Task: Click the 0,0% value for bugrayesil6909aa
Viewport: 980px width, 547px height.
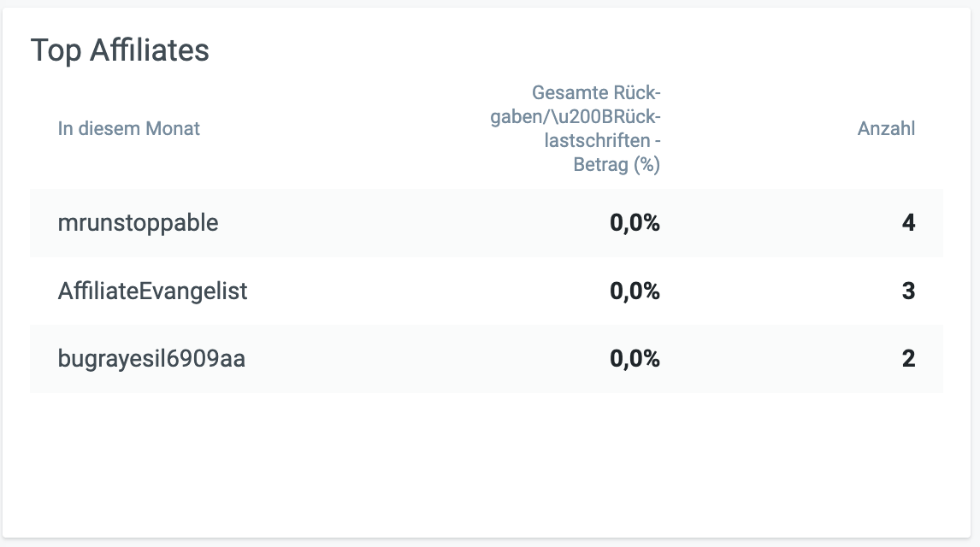Action: tap(635, 359)
